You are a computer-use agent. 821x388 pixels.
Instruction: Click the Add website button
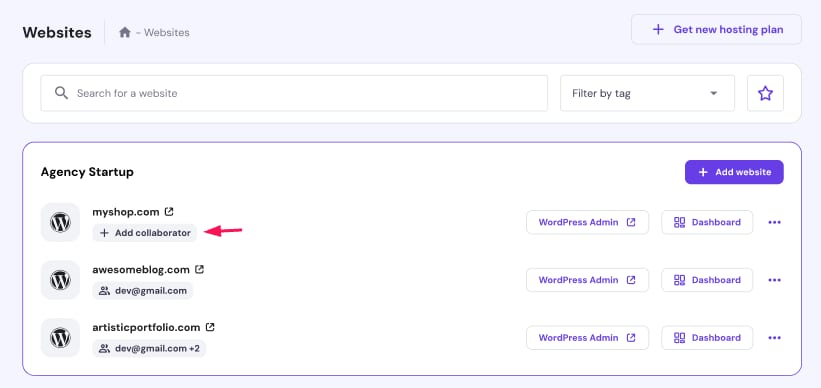tap(734, 172)
